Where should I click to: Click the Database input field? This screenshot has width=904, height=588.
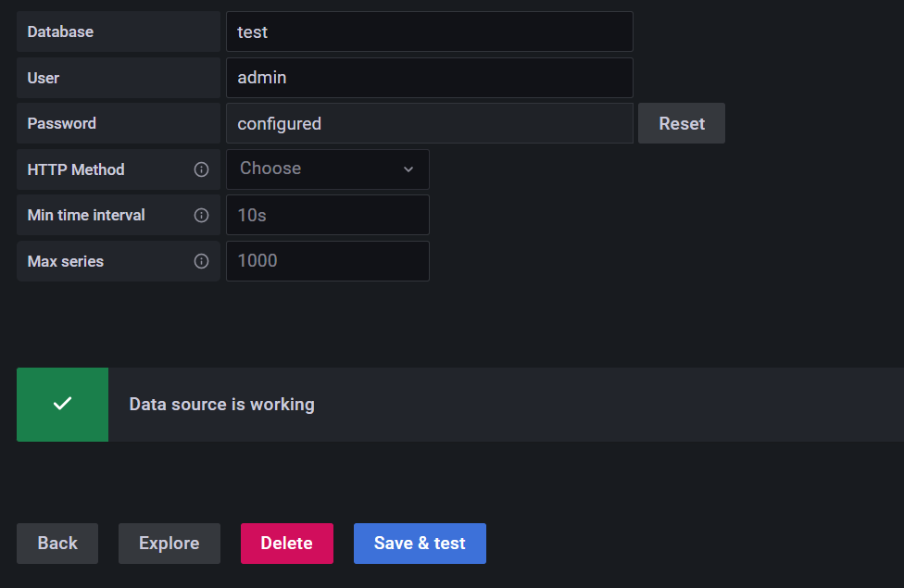click(x=430, y=31)
